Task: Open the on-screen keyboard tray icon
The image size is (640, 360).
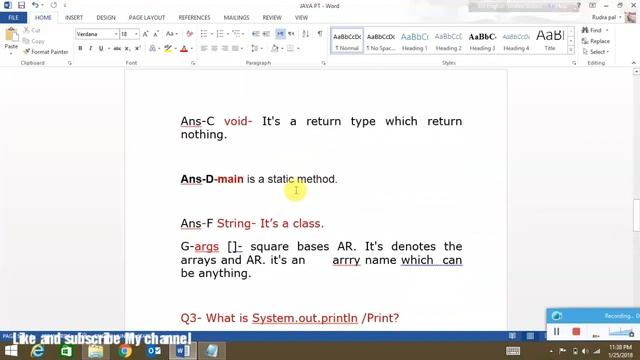Action: pyautogui.click(x=513, y=351)
